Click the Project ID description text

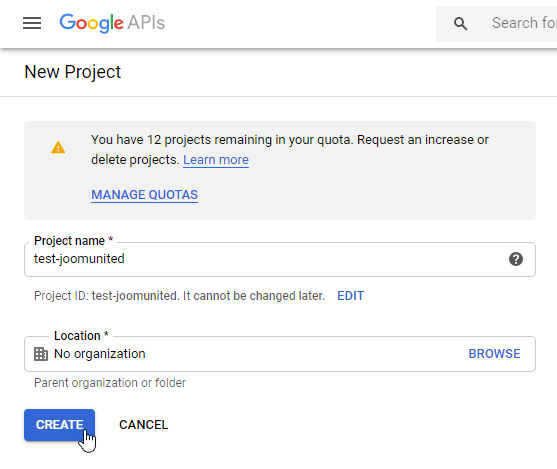click(179, 296)
